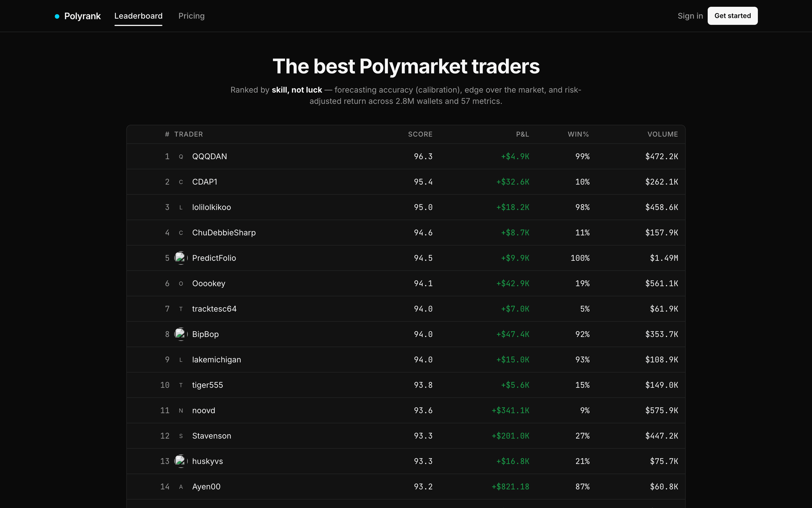Click the huskyvs avatar image
This screenshot has height=508, width=812.
point(181,461)
